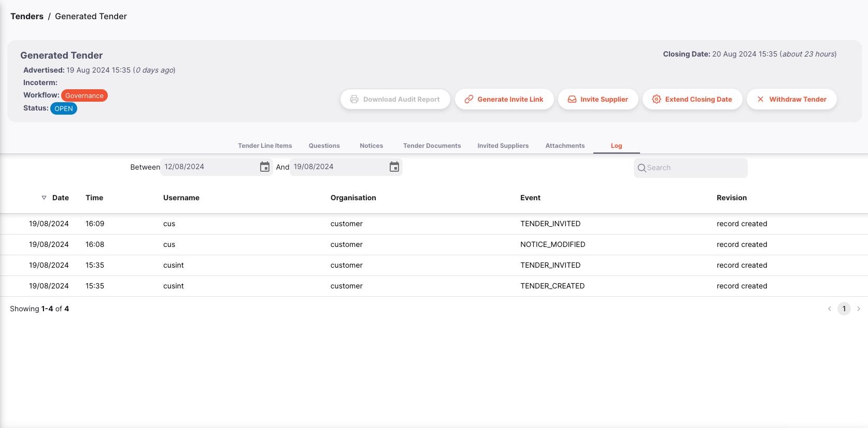Viewport: 868px width, 428px height.
Task: Focus the Search input box
Action: (x=691, y=168)
